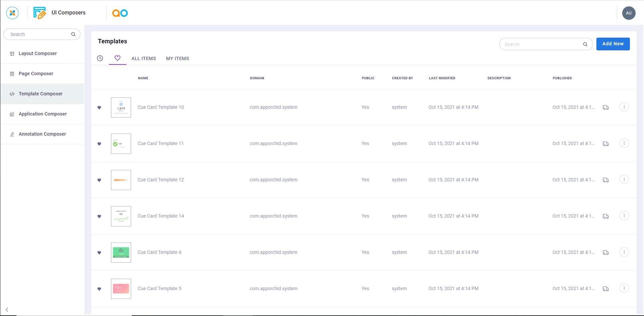Switch to MY ITEMS tab

point(177,58)
